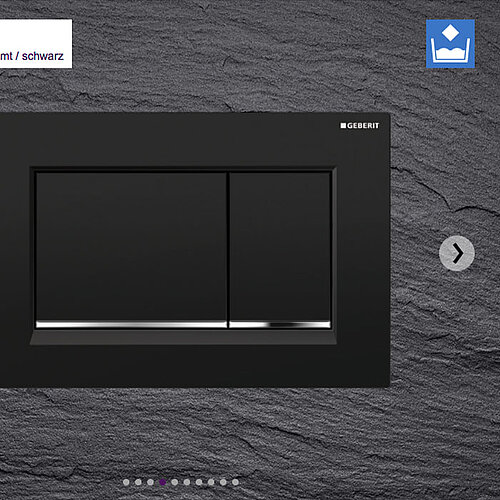Click the Geberit logo on the plate
Viewport: 500px width, 500px height.
360,126
